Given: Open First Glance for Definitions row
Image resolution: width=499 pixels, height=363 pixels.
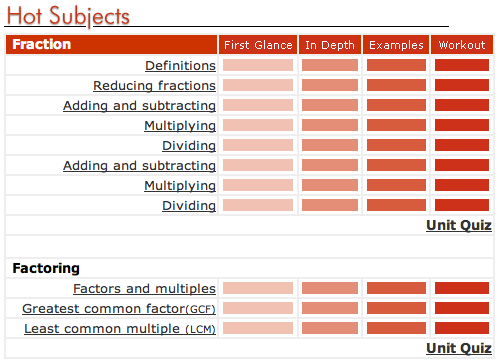Looking at the screenshot, I should [258, 65].
